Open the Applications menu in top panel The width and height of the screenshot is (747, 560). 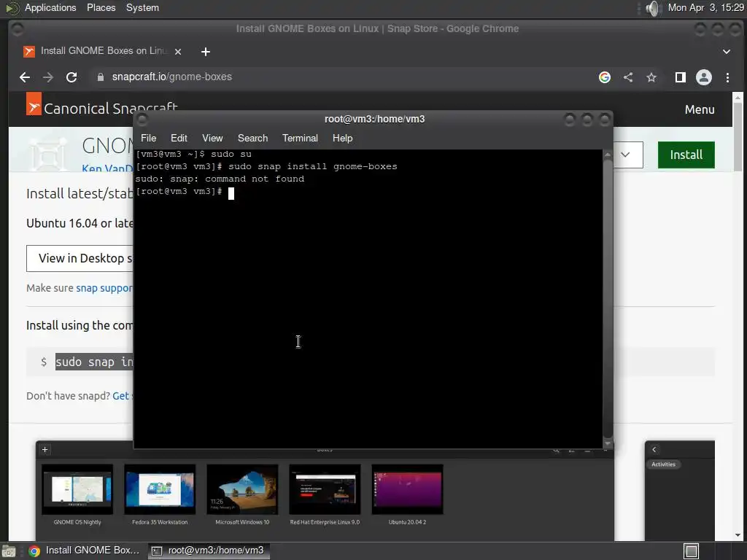pyautogui.click(x=50, y=7)
